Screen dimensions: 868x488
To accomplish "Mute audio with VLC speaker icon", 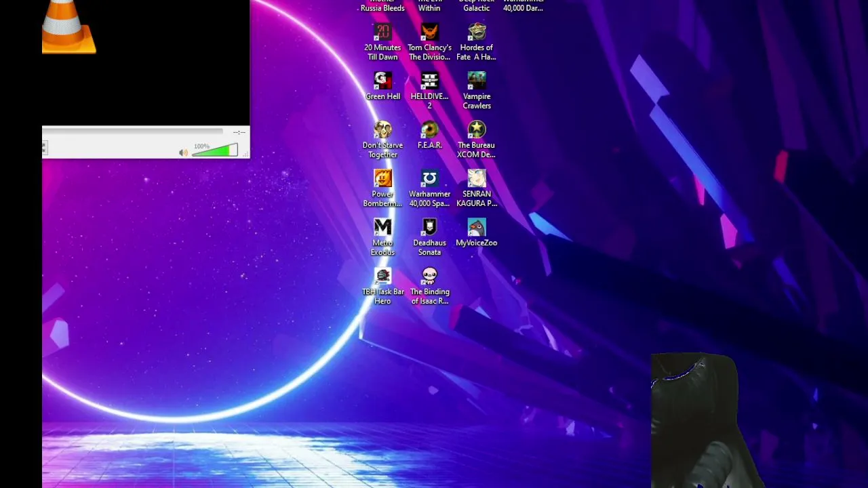I will (x=183, y=152).
